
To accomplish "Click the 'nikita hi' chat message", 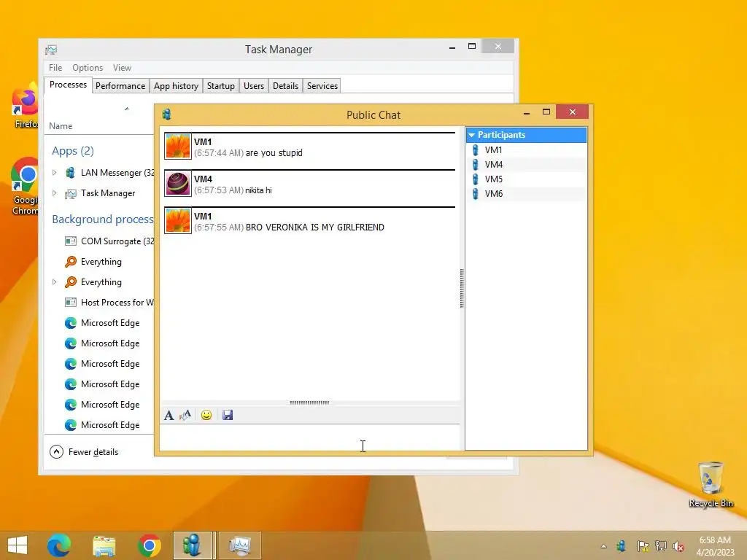I will point(259,190).
